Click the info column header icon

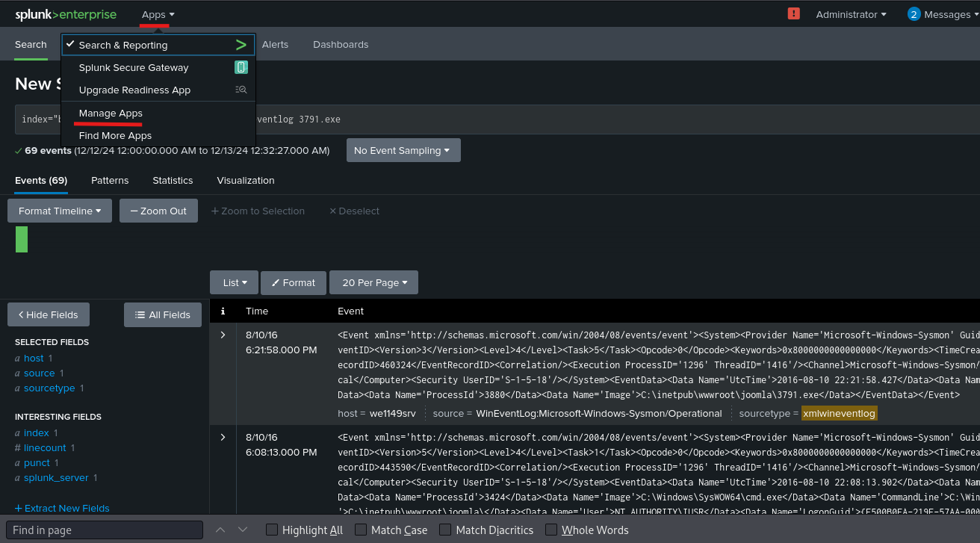click(x=223, y=311)
